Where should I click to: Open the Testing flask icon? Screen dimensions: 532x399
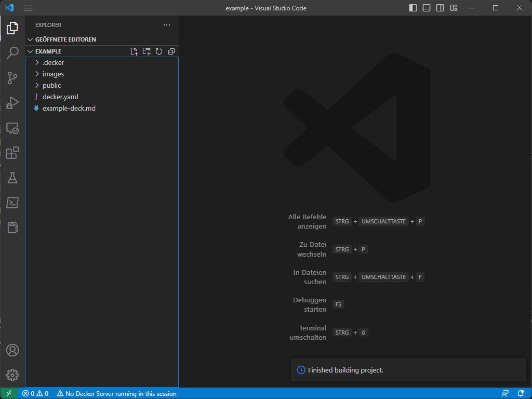tap(12, 178)
